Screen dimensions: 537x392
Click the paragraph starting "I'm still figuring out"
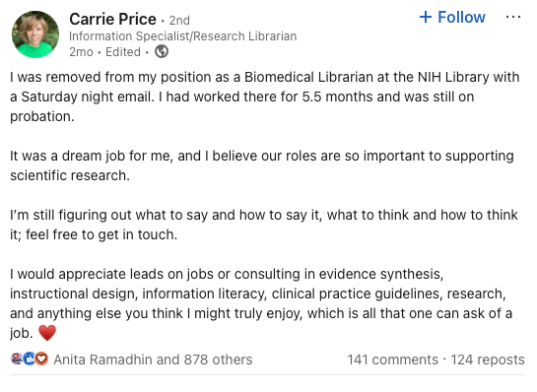264,225
